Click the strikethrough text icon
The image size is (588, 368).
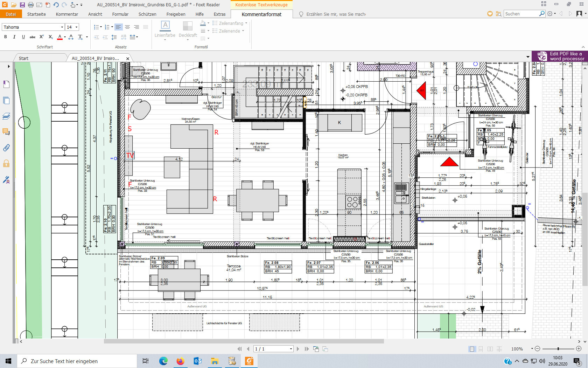33,37
